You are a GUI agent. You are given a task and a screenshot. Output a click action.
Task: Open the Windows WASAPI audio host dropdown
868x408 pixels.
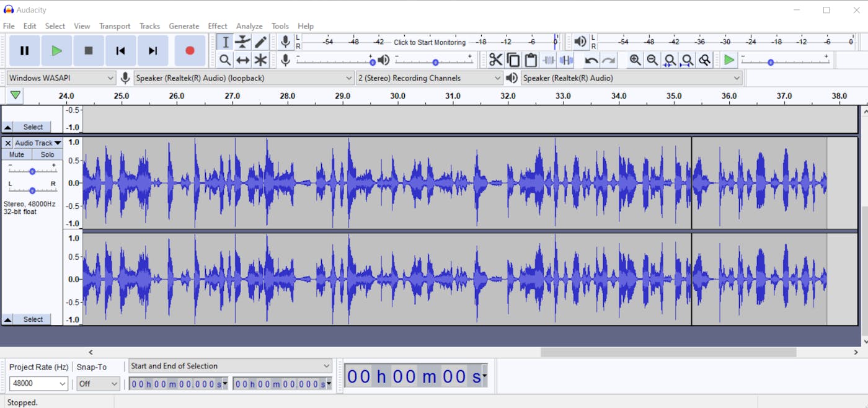tap(61, 78)
